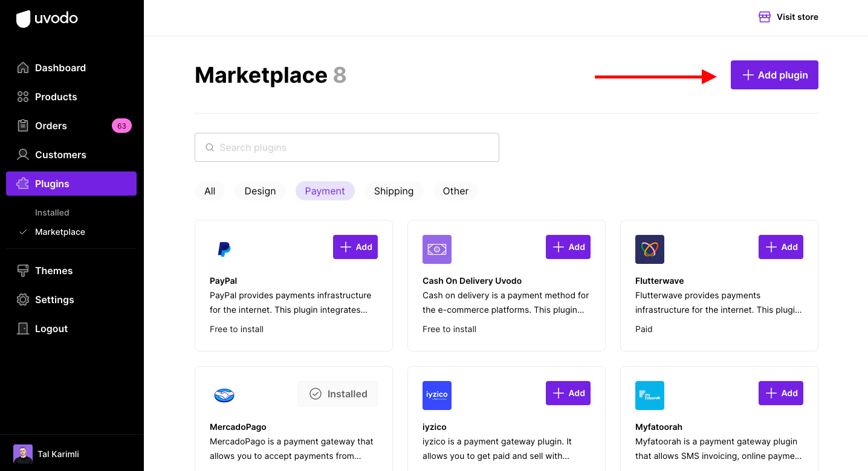Open Installed plugins submenu
Screen dimensions: 868x471
pyautogui.click(x=52, y=213)
